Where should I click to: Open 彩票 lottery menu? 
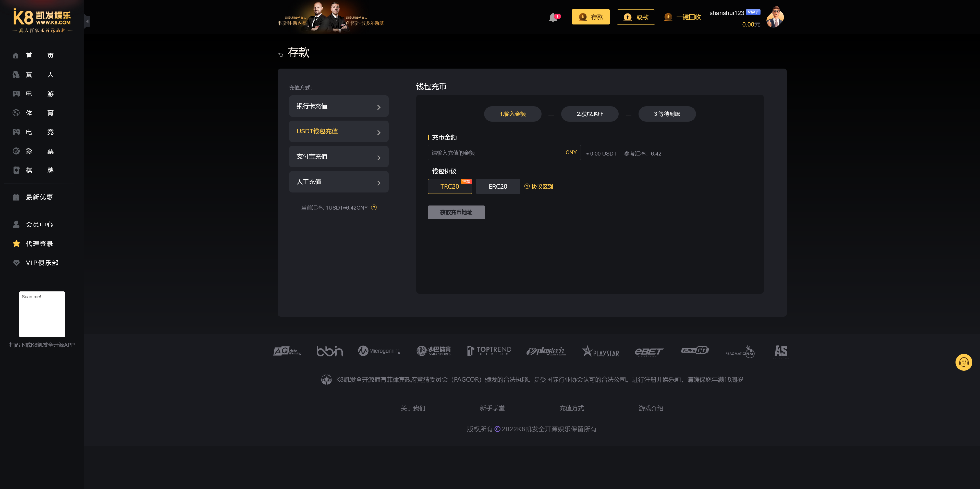click(x=40, y=151)
